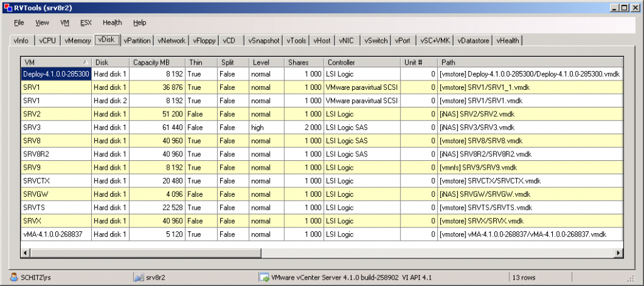
Task: Select the Deploy-4.1.0.0-285300 VM cell
Action: click(56, 74)
